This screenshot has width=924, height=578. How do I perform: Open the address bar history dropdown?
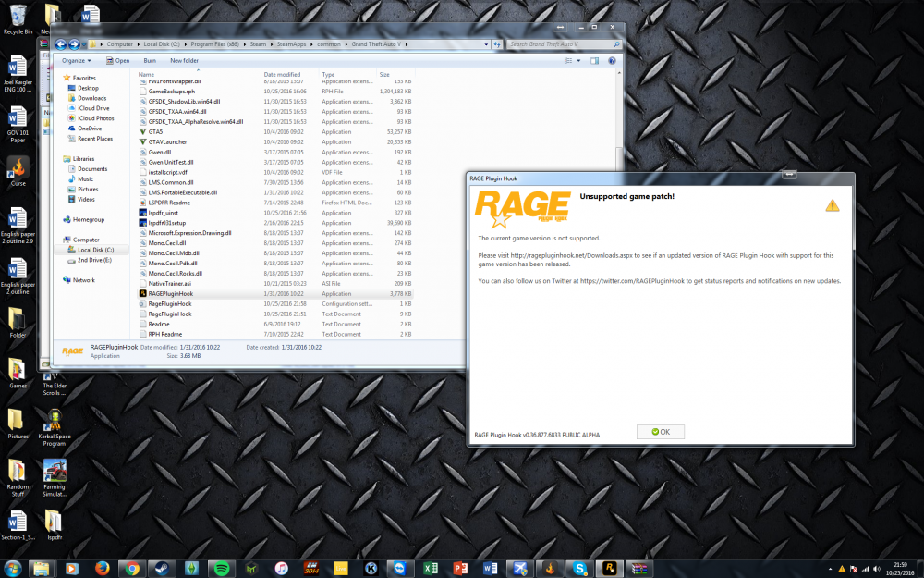point(486,44)
